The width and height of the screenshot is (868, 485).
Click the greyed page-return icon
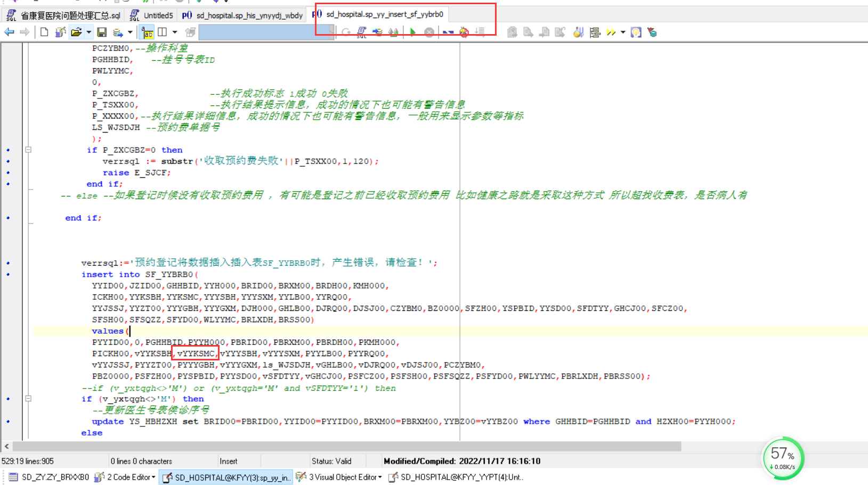(544, 32)
